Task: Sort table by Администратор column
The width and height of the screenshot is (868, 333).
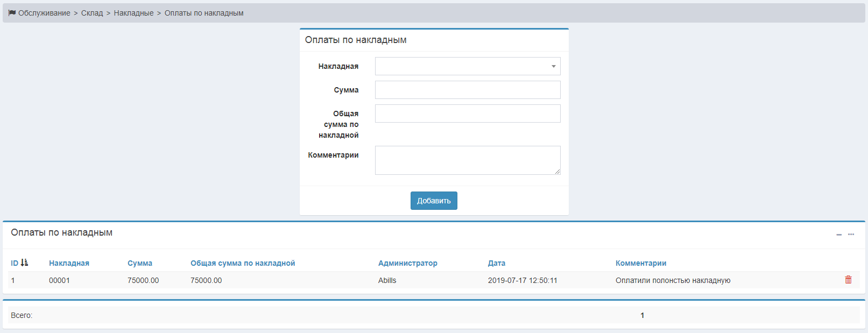Action: (407, 263)
